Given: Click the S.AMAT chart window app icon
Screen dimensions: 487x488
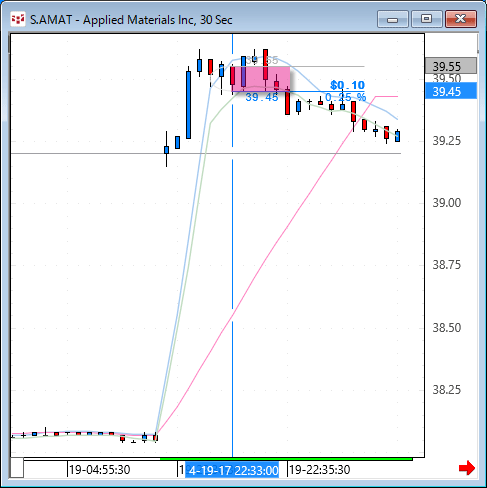Looking at the screenshot, I should pyautogui.click(x=18, y=19).
